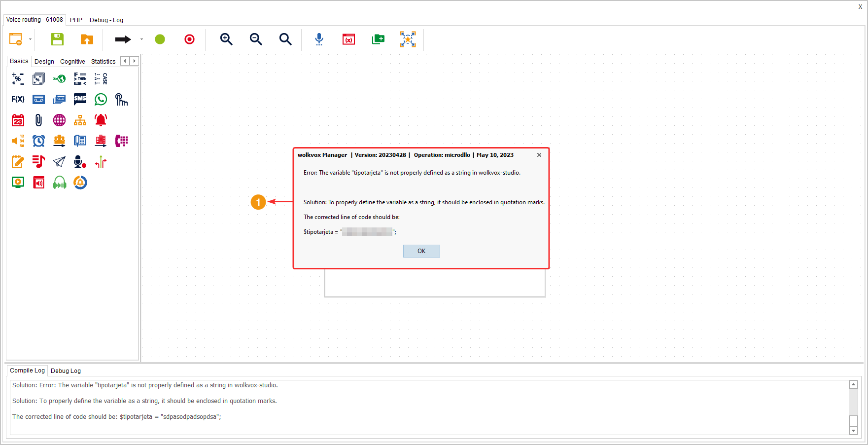Open dropdown arrow beside new routing icon

click(x=30, y=39)
